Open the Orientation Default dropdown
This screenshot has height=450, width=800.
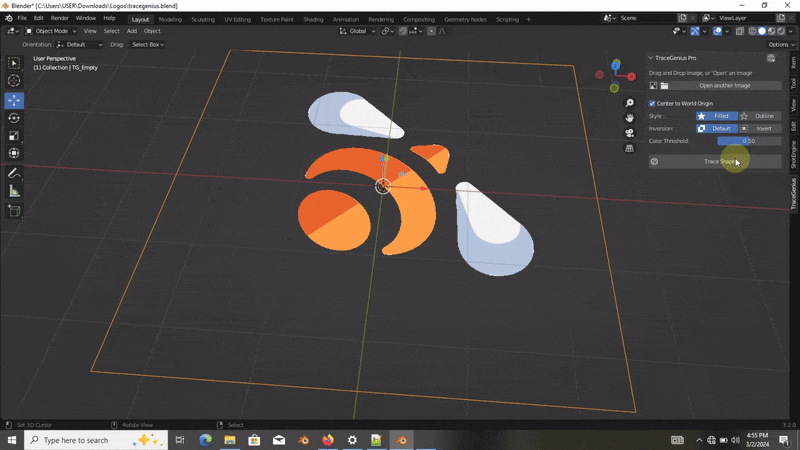pos(80,44)
